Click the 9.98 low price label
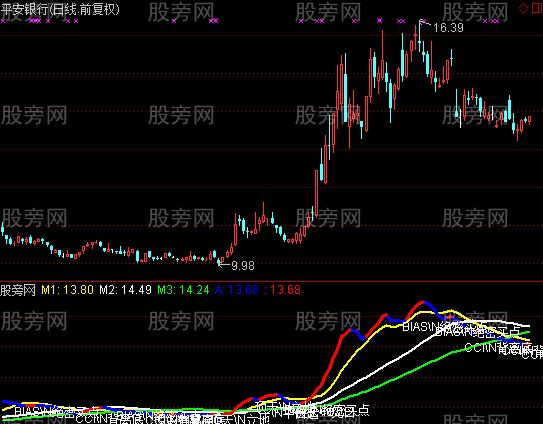Screen dimensions: 543x424 click(243, 266)
